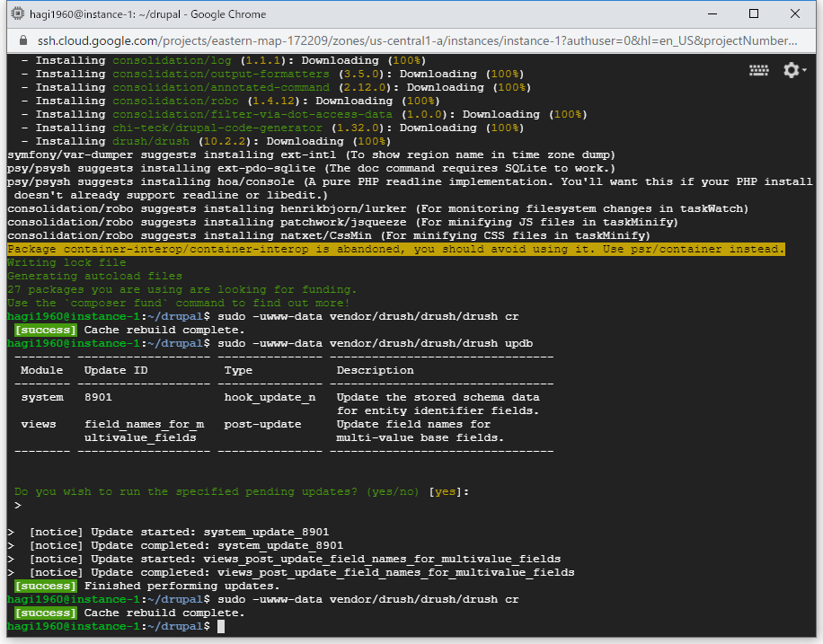Click the lock icon in address bar
The width and height of the screenshot is (823, 644).
(23, 41)
